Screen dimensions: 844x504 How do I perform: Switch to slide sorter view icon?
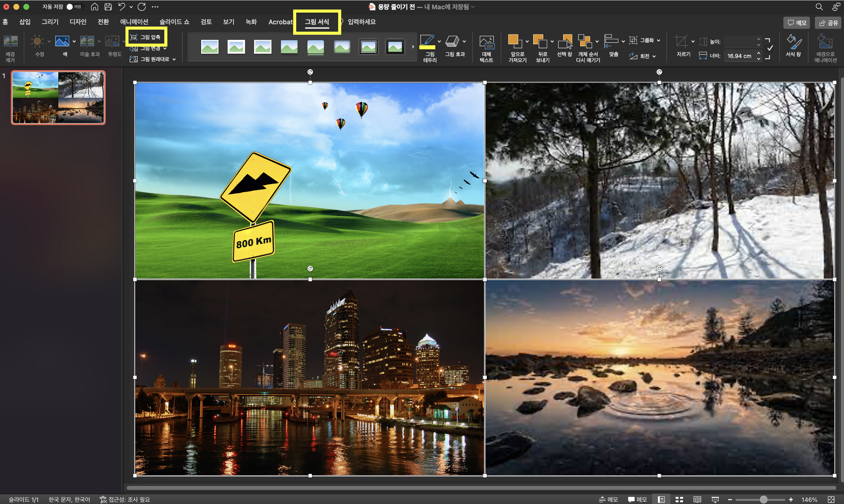[679, 499]
